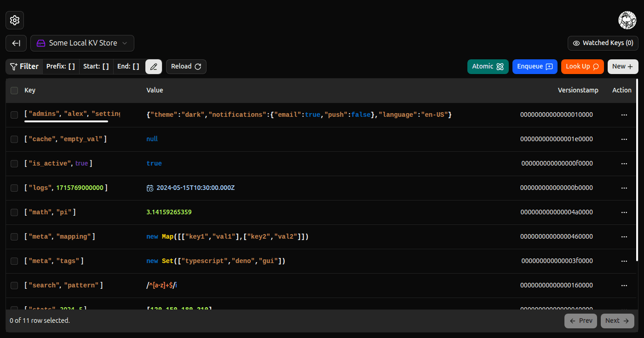Select the End: [] filter field
This screenshot has width=644, height=338.
(128, 67)
